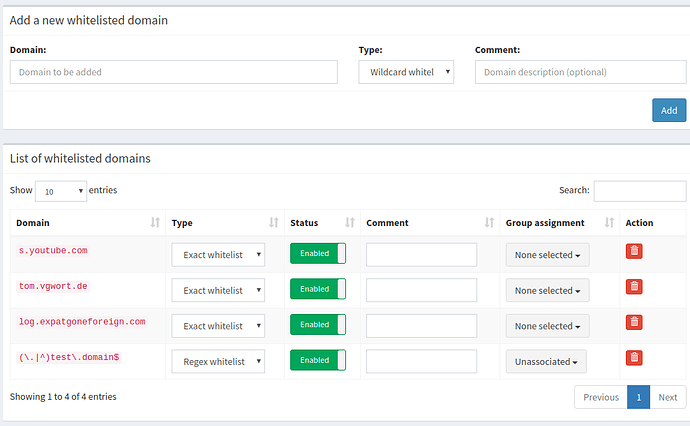Sort table by Domain column arrows
The image size is (690, 426).
coord(155,223)
